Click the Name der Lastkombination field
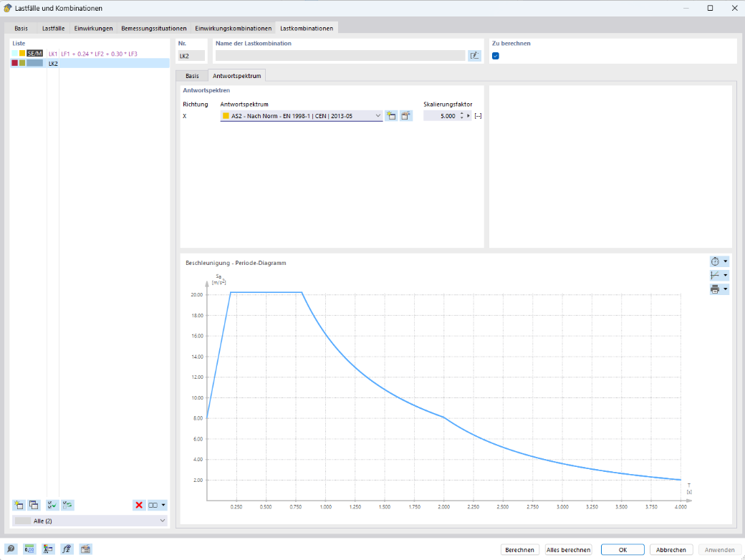Viewport: 745px width, 560px height. [x=340, y=56]
